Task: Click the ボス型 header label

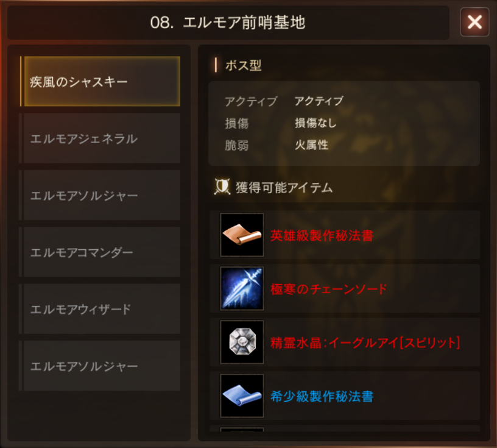Action: point(243,66)
